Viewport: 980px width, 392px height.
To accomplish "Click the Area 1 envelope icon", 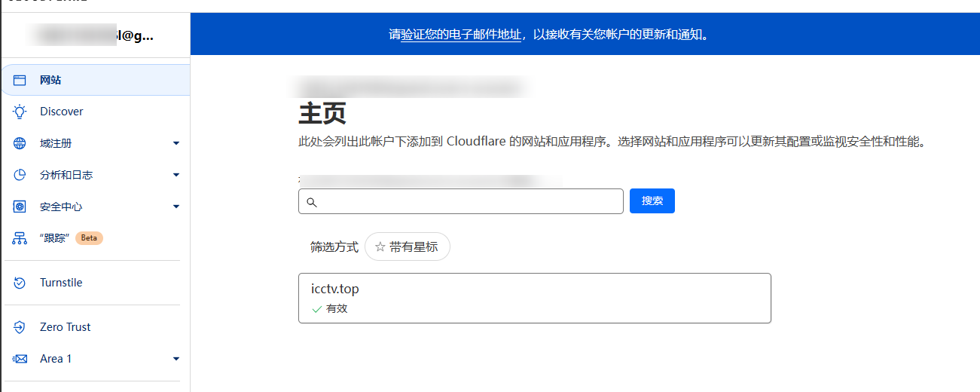I will point(20,359).
